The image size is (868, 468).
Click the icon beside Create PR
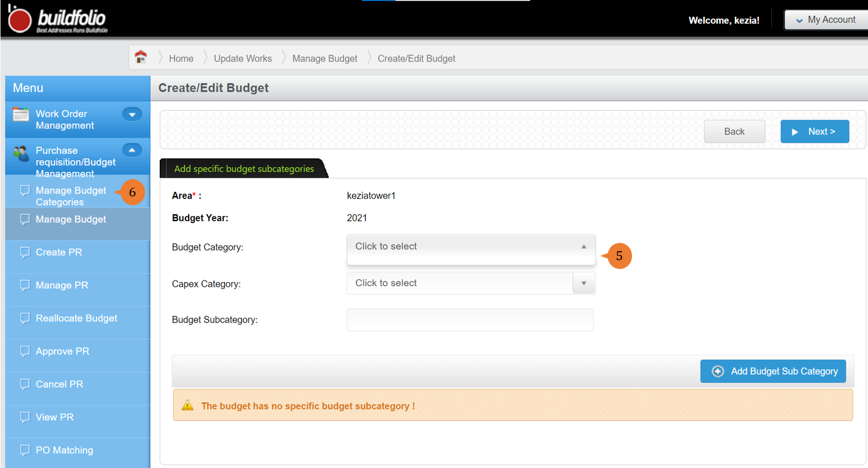pos(25,252)
